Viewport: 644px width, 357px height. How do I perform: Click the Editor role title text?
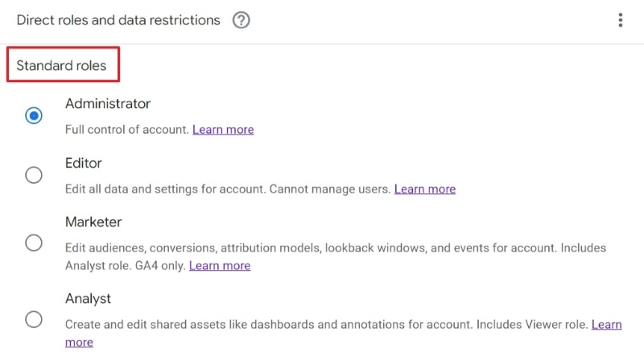pos(84,164)
